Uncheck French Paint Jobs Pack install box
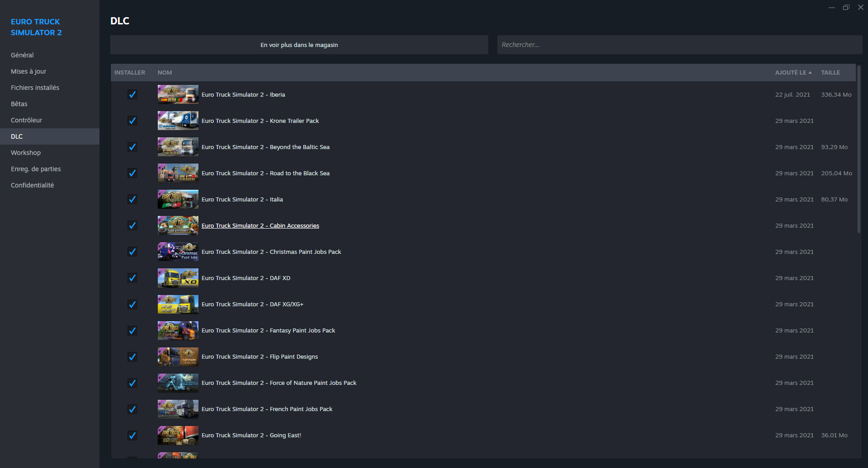Viewport: 868px width, 468px height. point(132,409)
